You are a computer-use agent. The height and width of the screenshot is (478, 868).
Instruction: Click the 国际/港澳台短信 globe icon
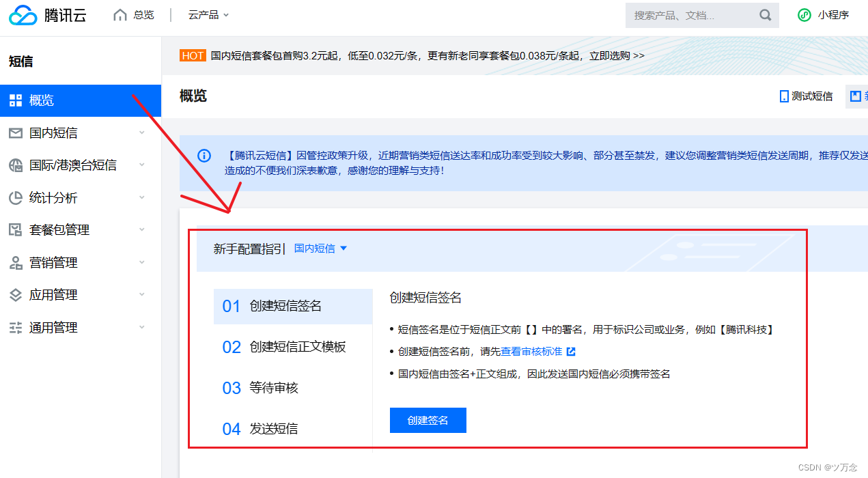16,165
